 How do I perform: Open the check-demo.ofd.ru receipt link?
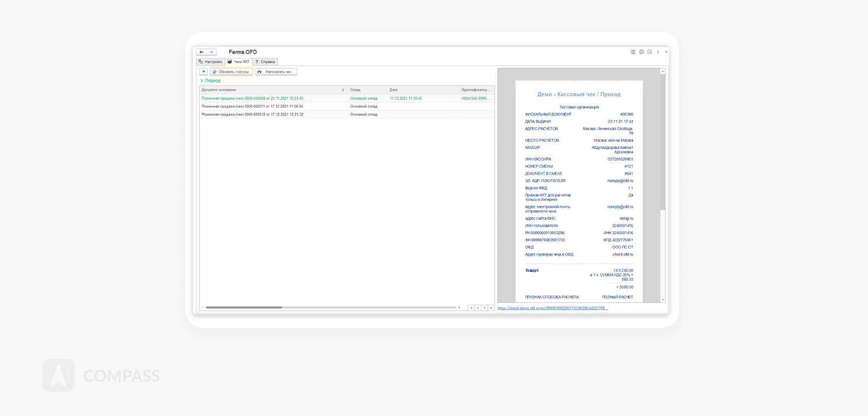pos(552,308)
